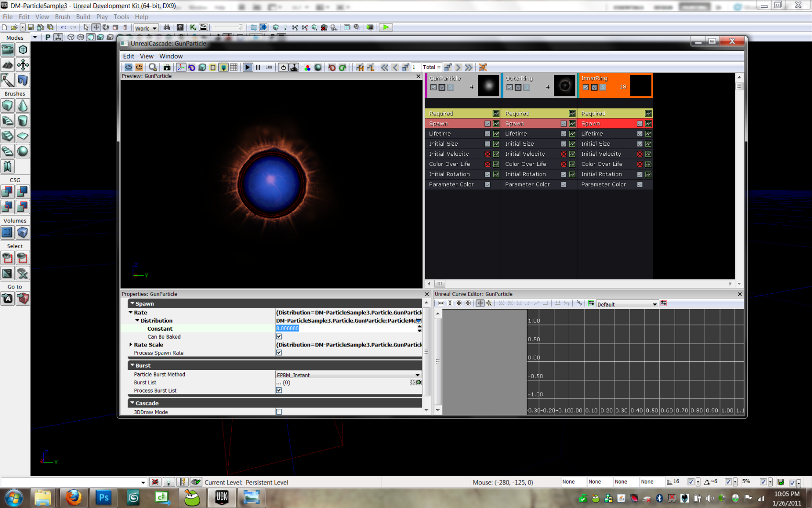Collapse the Burst properties section
This screenshot has width=812, height=508.
point(132,365)
